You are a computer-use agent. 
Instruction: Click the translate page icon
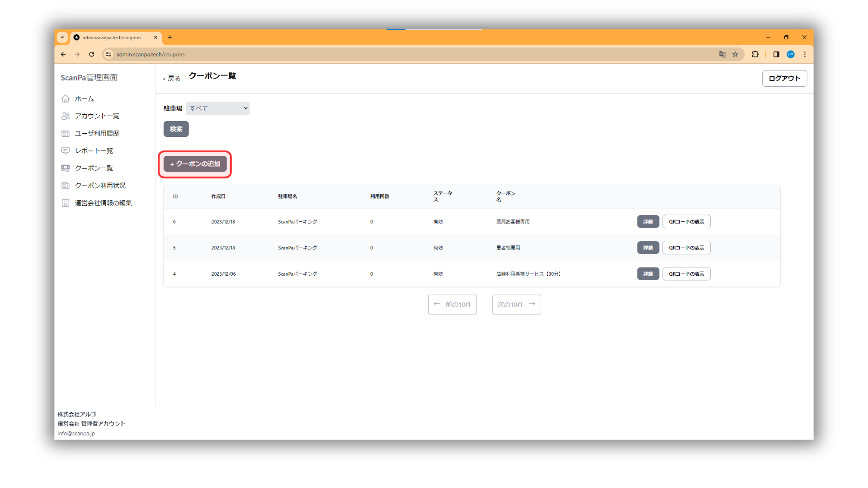[722, 54]
